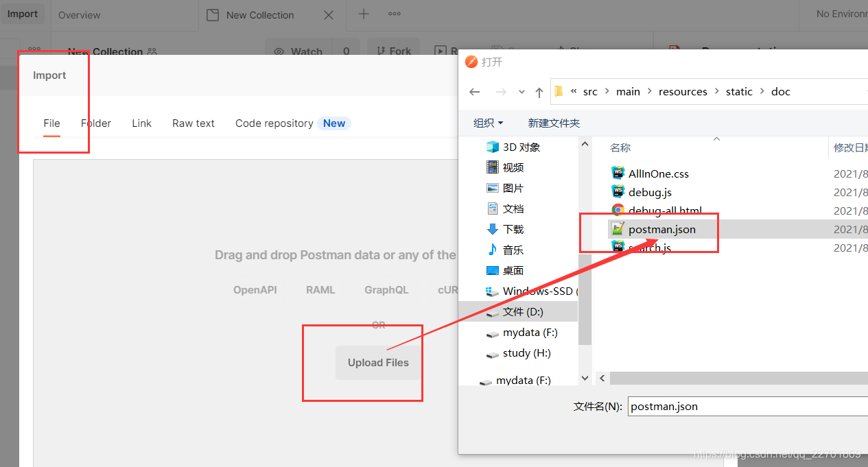This screenshot has width=868, height=467.
Task: Click the up-one-level arrow in file dialog
Action: click(539, 92)
